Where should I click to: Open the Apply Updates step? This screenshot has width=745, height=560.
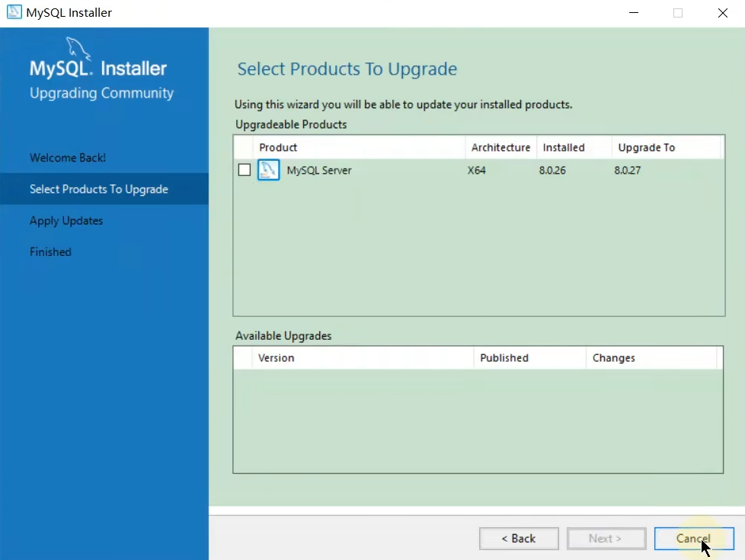click(66, 221)
